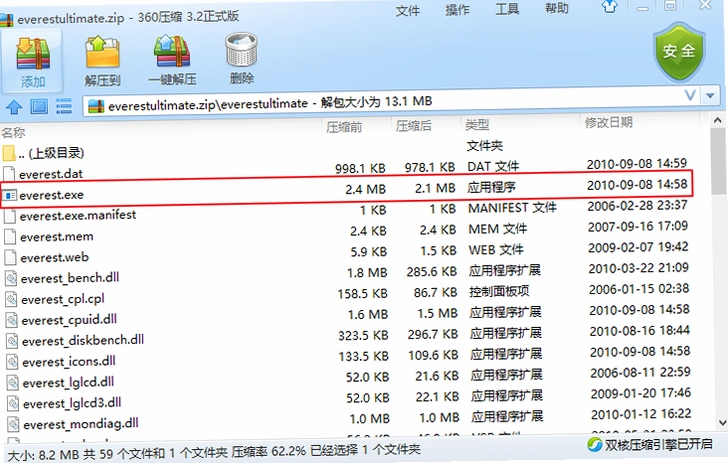
Task: Open the 文件 menu
Action: click(x=408, y=10)
